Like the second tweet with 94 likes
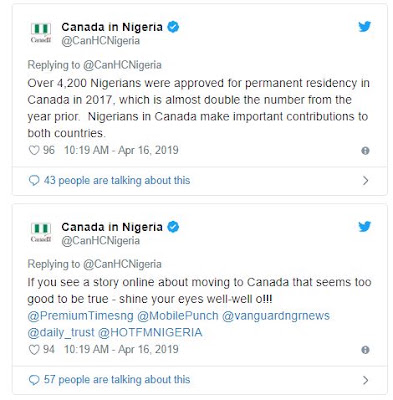 [x=34, y=350]
